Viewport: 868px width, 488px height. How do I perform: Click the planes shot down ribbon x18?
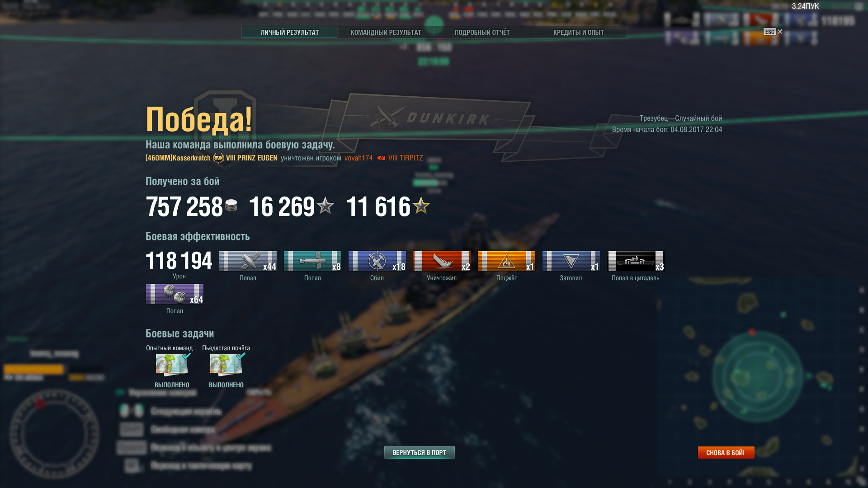point(377,261)
